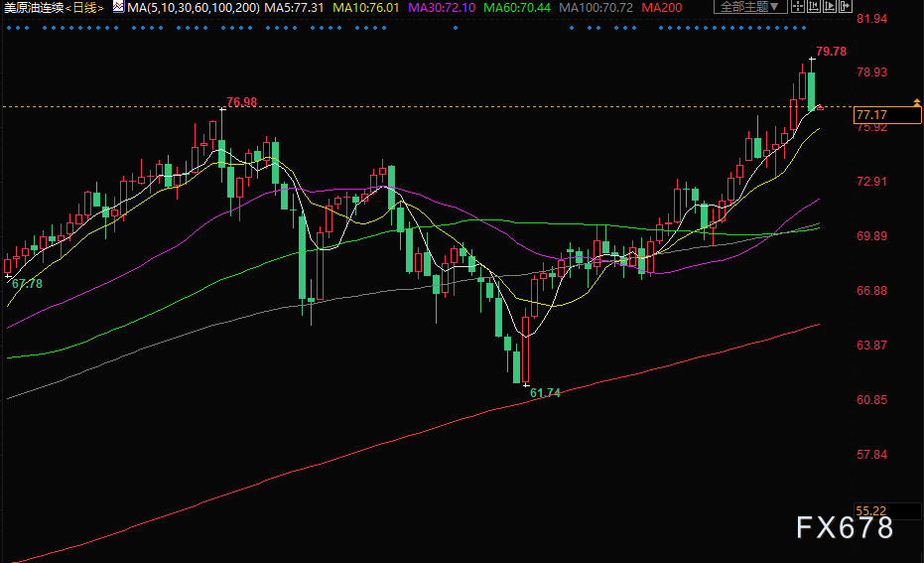Click the chart playback icon

click(829, 7)
